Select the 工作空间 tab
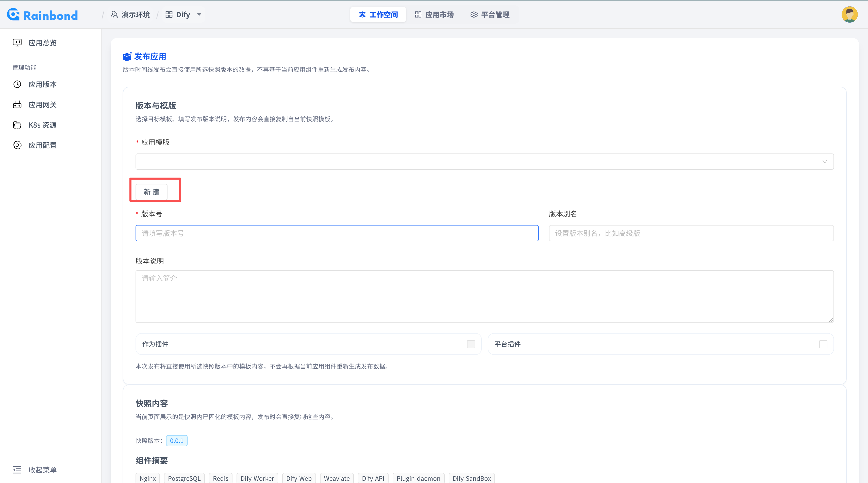This screenshot has width=868, height=483. pyautogui.click(x=378, y=14)
